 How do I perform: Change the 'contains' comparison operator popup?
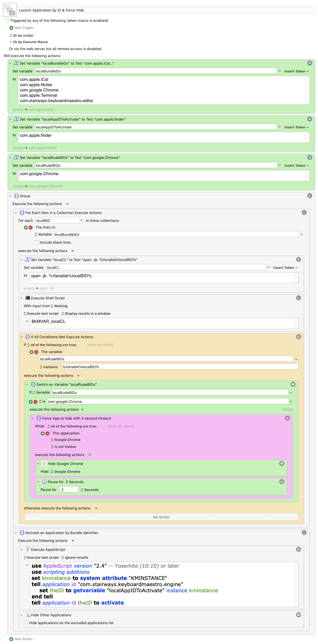coord(49,367)
